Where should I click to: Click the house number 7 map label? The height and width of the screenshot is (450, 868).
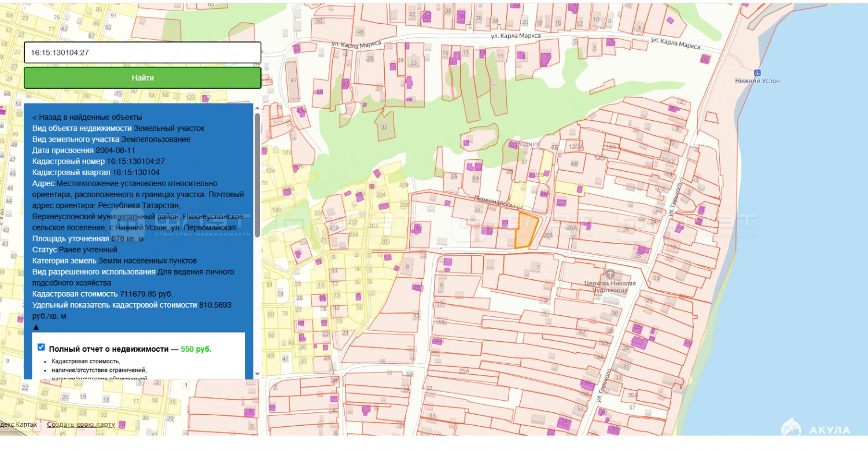538,267
